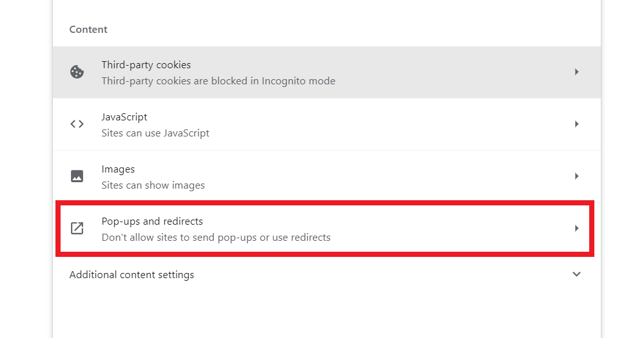Click 'Sites can show images' description

(x=153, y=185)
